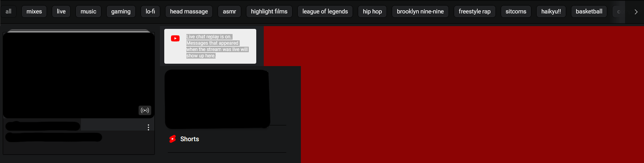The image size is (644, 163).
Task: Filter by the "freestyle rap" chip
Action: click(x=475, y=11)
